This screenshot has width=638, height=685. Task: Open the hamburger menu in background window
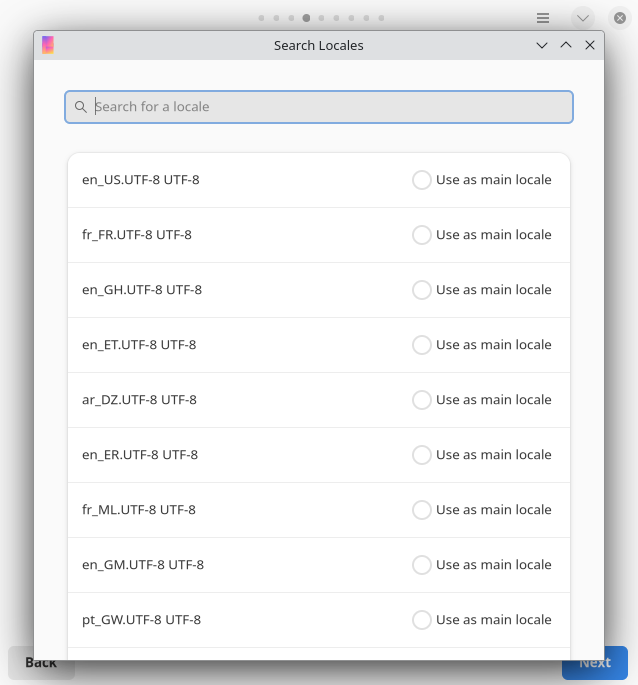click(543, 18)
